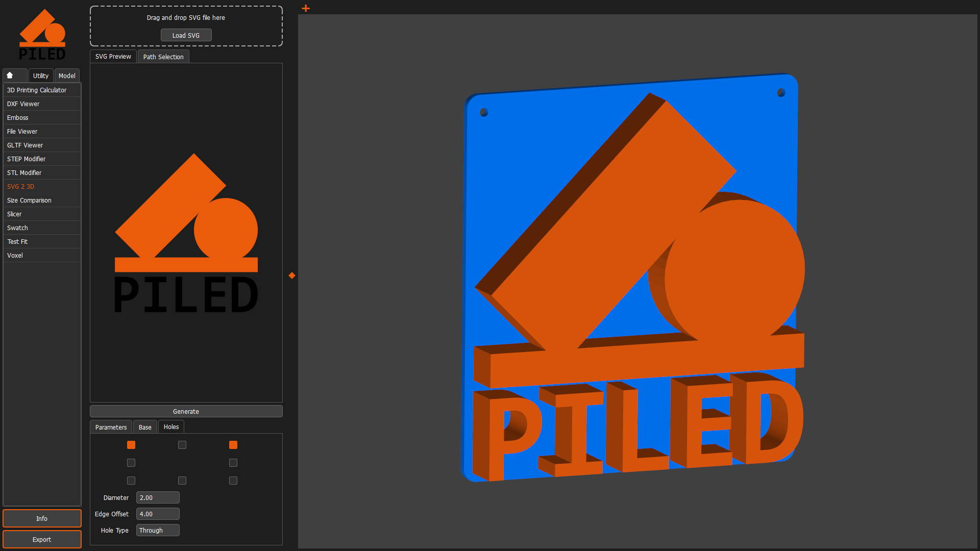Open the Hole Type dropdown
Screen dimensions: 980x551
(158, 531)
